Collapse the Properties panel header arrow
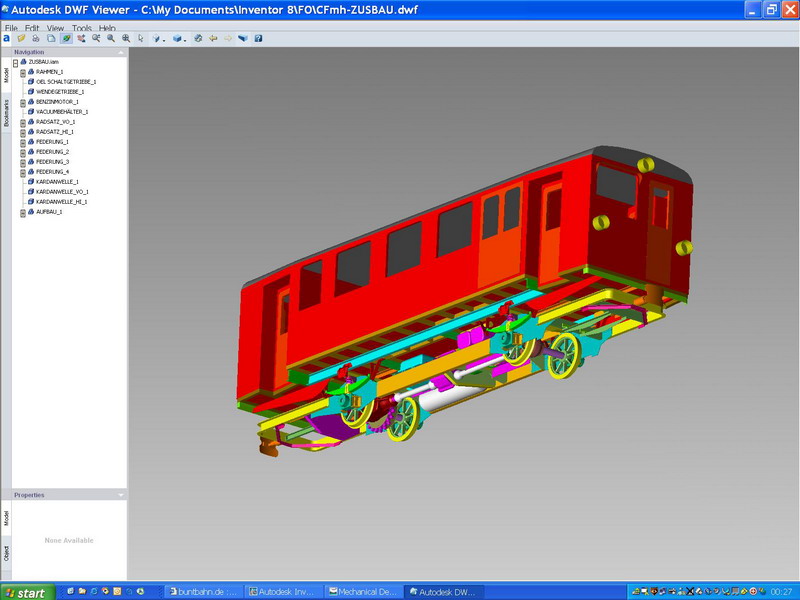 [121, 495]
